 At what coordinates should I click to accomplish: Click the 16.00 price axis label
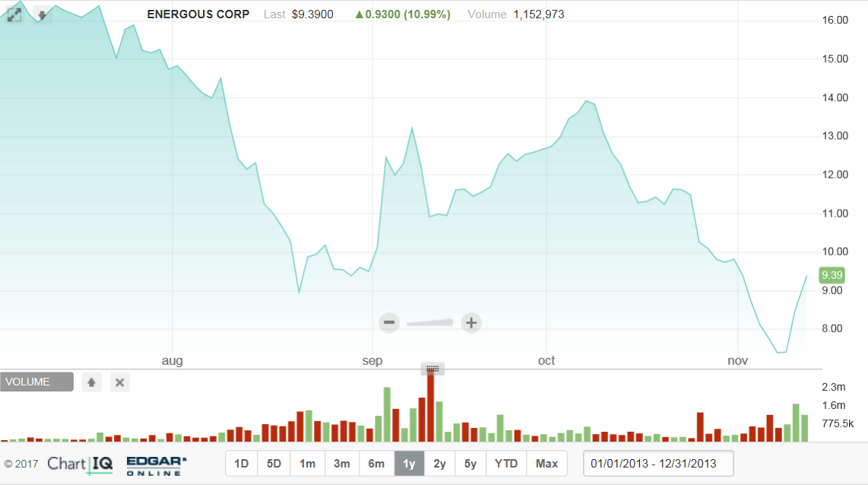click(835, 20)
